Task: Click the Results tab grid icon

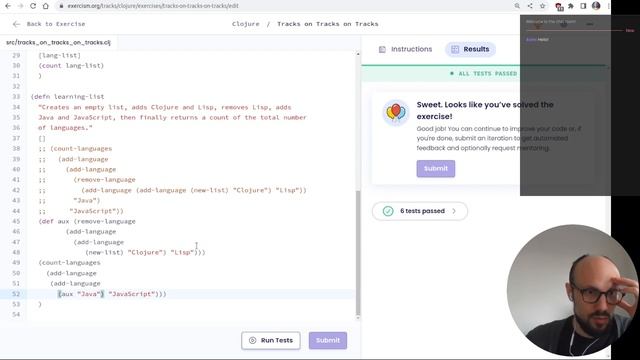Action: (x=455, y=49)
